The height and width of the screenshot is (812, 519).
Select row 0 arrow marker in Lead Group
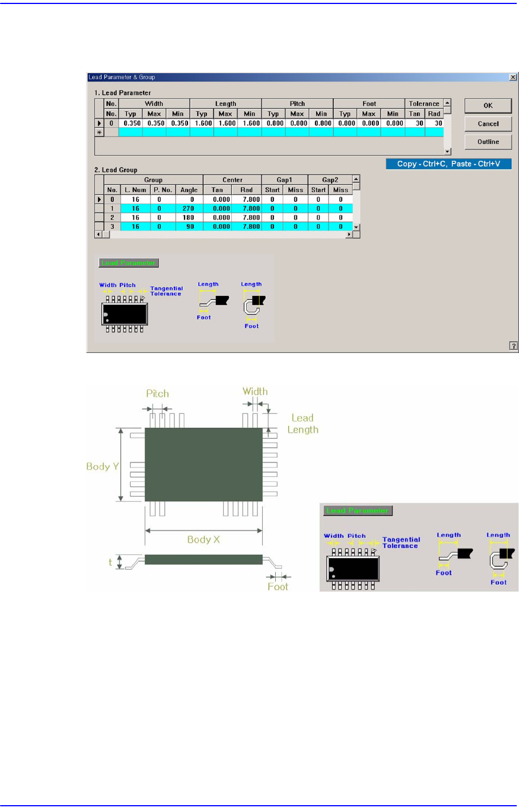(x=99, y=200)
